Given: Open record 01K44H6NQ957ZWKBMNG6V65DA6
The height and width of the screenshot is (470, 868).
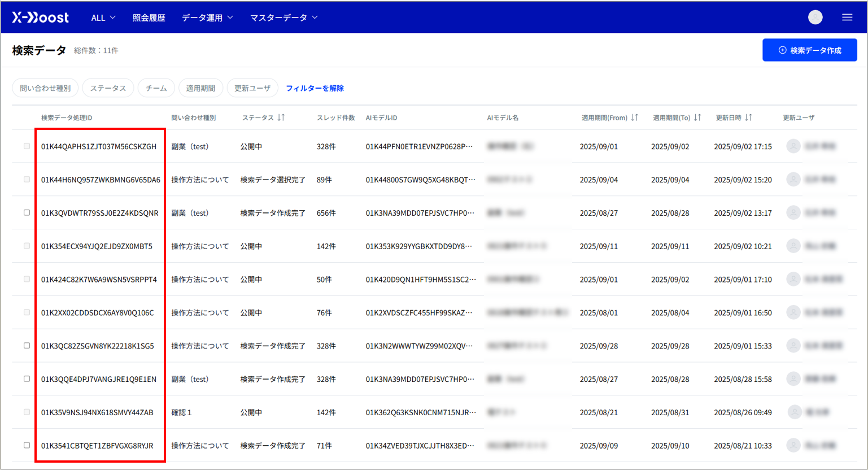Looking at the screenshot, I should point(101,180).
